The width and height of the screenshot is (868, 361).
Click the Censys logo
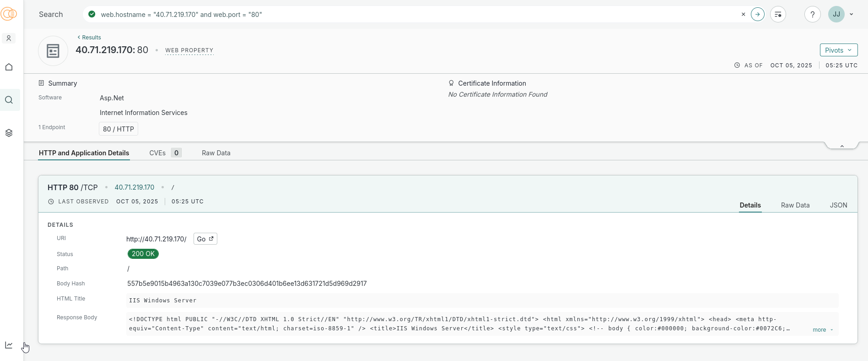pos(9,14)
